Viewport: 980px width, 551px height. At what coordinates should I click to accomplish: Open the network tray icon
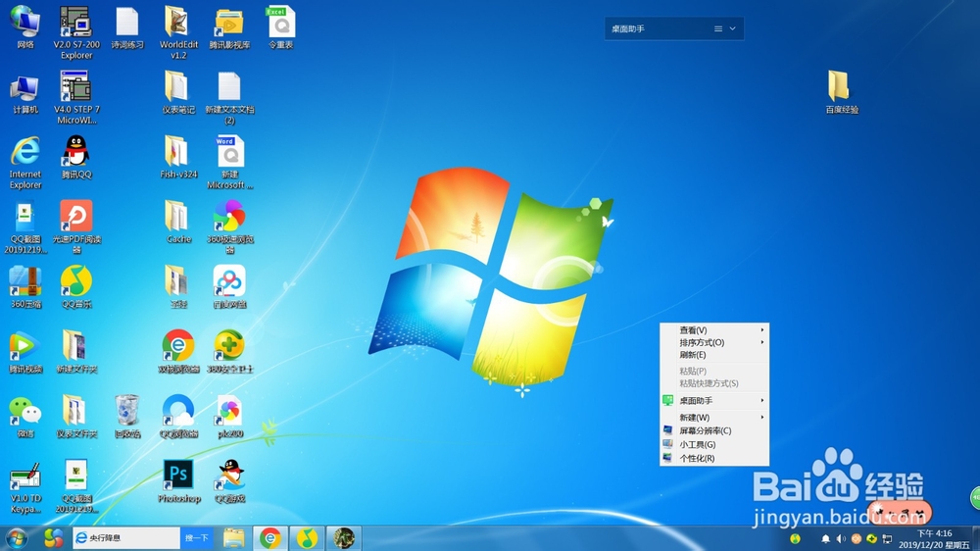(x=887, y=538)
